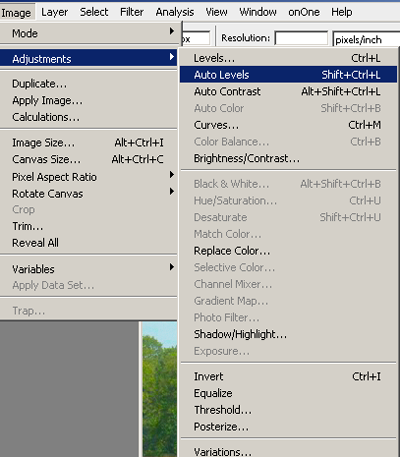Choose Reveal All command
The width and height of the screenshot is (400, 457).
coord(89,243)
